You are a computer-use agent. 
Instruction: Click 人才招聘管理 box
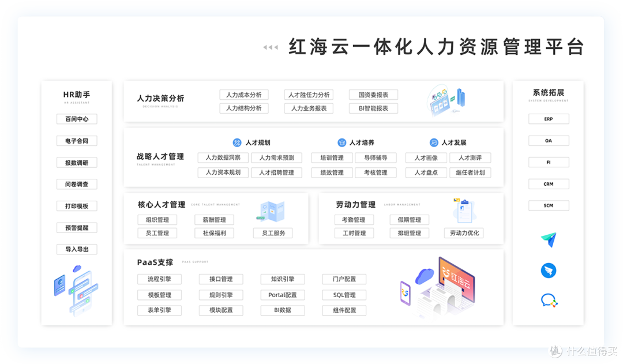pyautogui.click(x=276, y=172)
